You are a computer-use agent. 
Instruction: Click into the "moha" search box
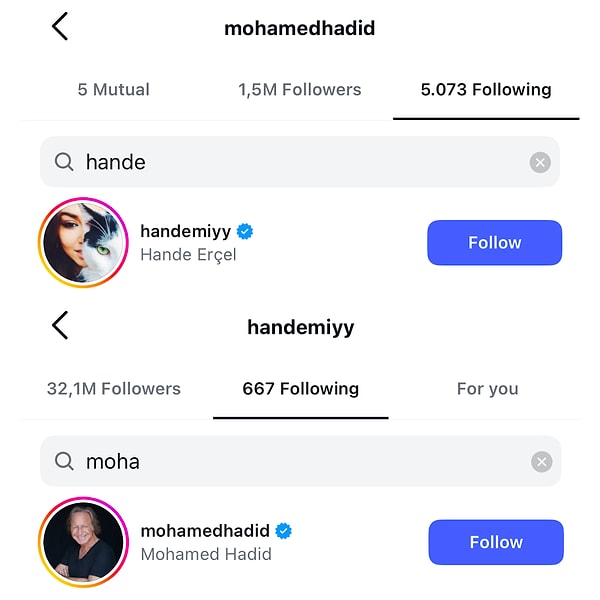[x=300, y=461]
